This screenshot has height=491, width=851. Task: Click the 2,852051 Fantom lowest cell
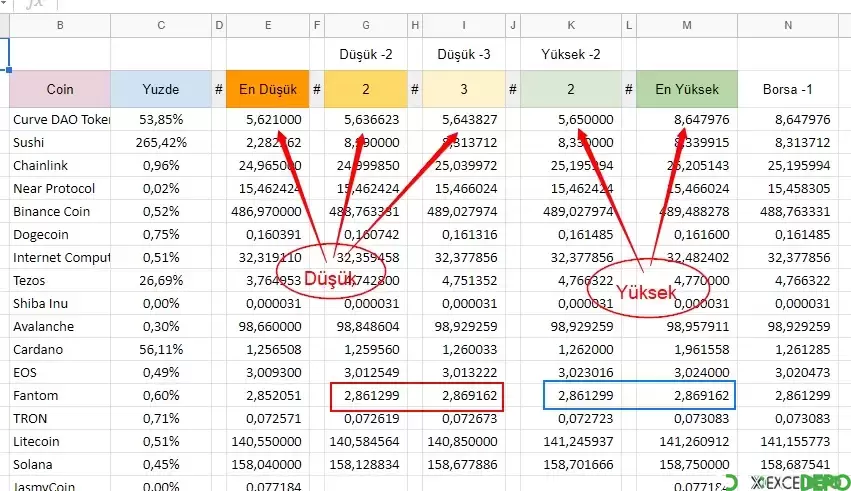click(268, 396)
